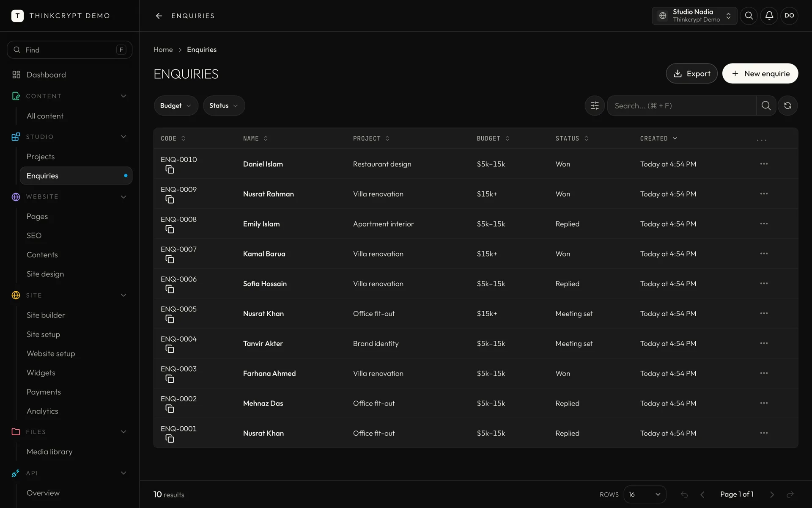Open the Status filter dropdown

[x=224, y=105]
